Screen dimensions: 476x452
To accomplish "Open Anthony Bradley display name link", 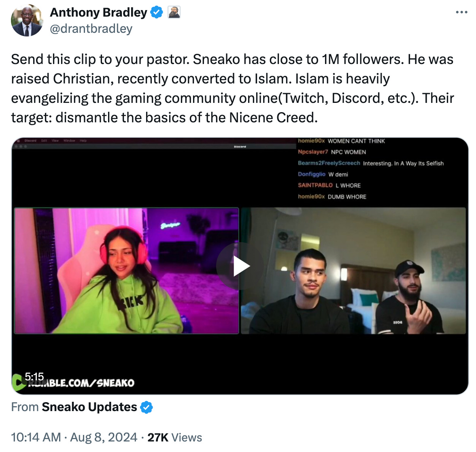I will [x=98, y=13].
